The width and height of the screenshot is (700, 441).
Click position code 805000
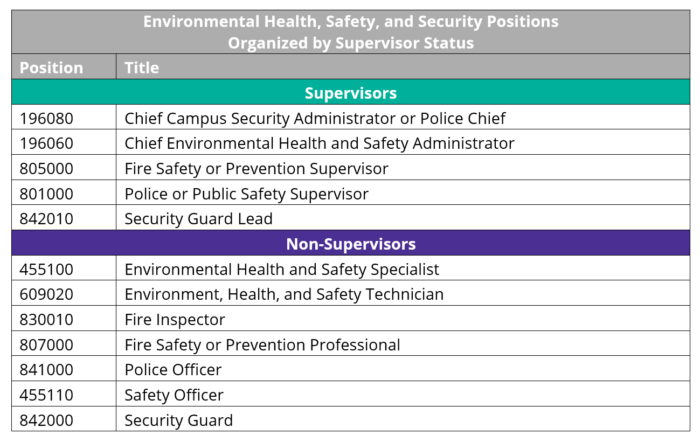(x=46, y=169)
